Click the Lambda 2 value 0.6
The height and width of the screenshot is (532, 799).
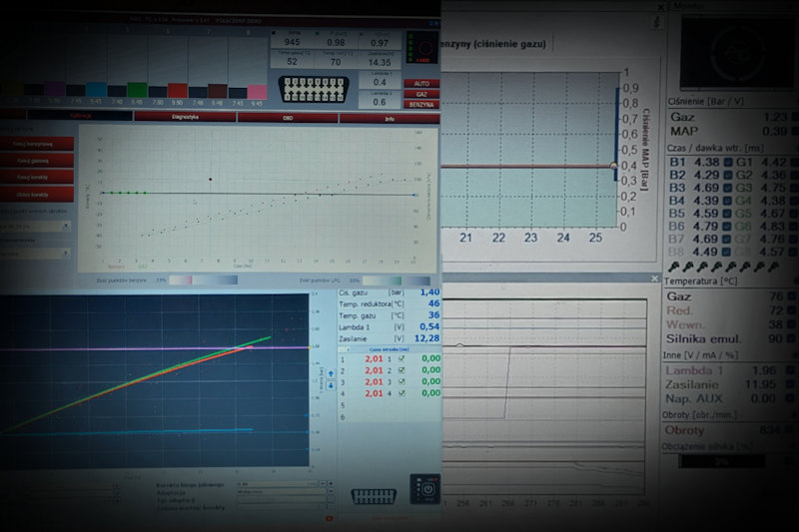tap(380, 103)
